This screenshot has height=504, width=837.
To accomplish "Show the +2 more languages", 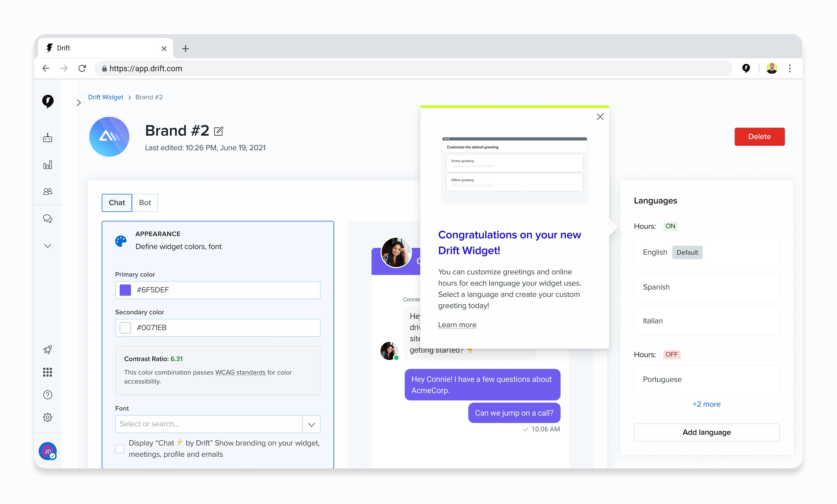I will tap(706, 404).
